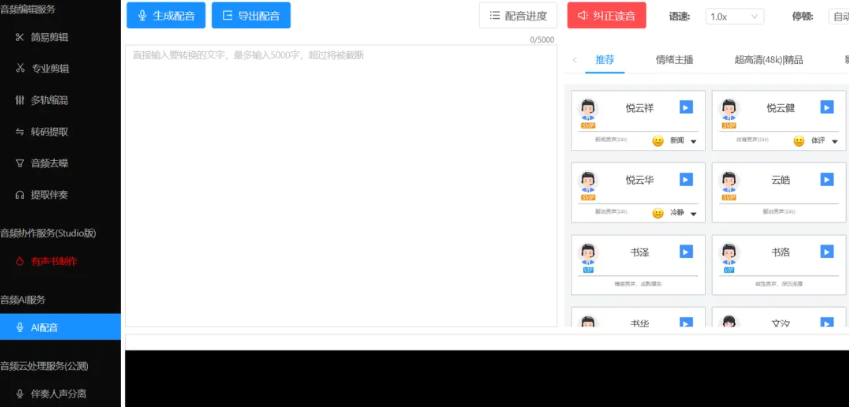Open 多轨编辑 multitrack editor
Viewport: 849px width, 407px height.
[49, 100]
